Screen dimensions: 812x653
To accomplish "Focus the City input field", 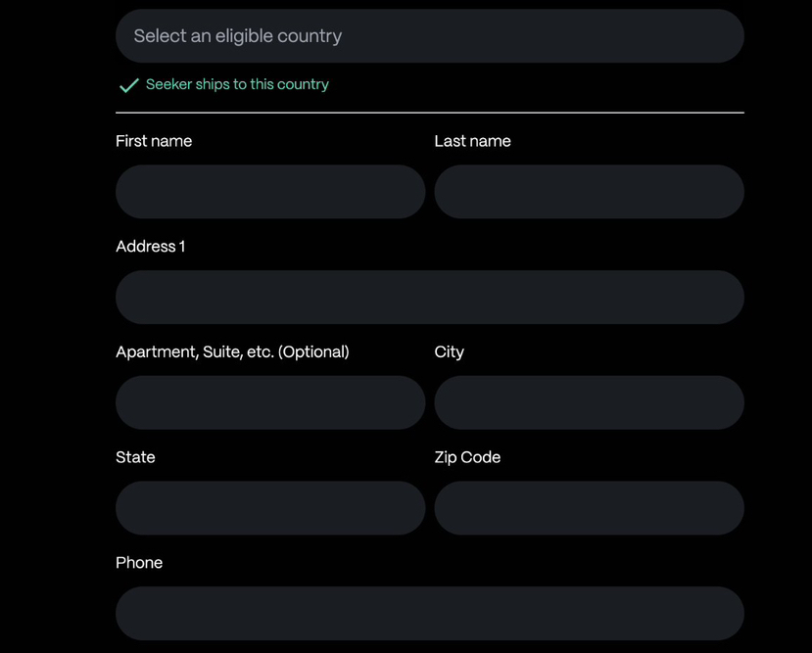I will click(589, 402).
